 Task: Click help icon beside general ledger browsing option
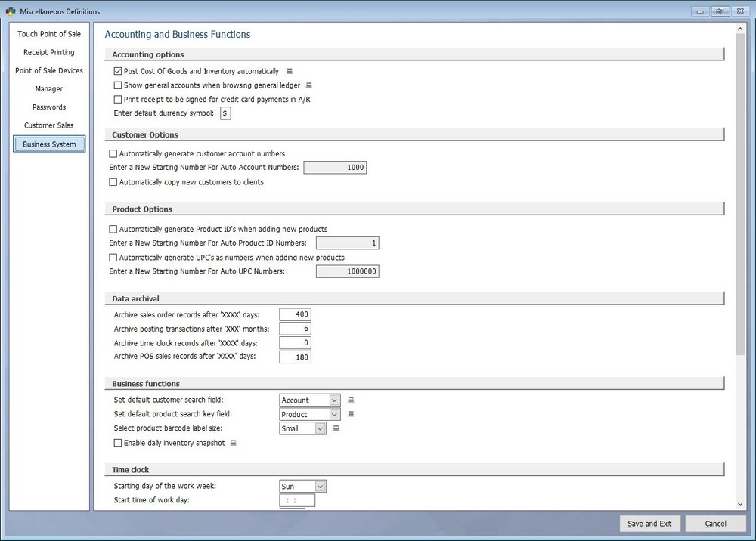tap(308, 85)
